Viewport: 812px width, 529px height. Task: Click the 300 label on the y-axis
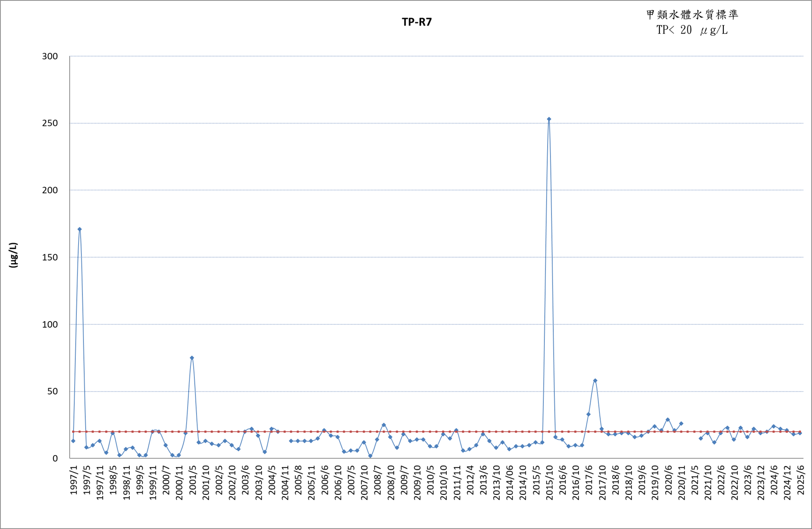50,56
